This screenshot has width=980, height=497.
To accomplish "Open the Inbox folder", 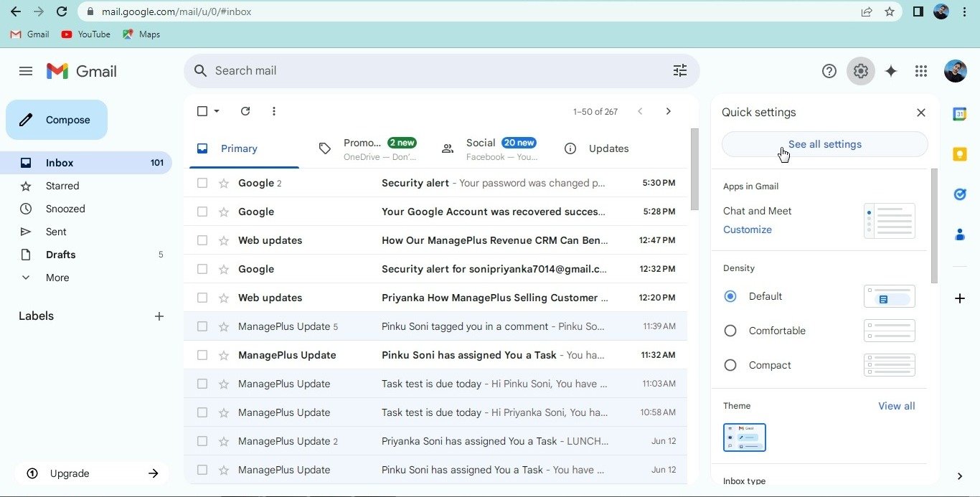I will tap(86, 163).
